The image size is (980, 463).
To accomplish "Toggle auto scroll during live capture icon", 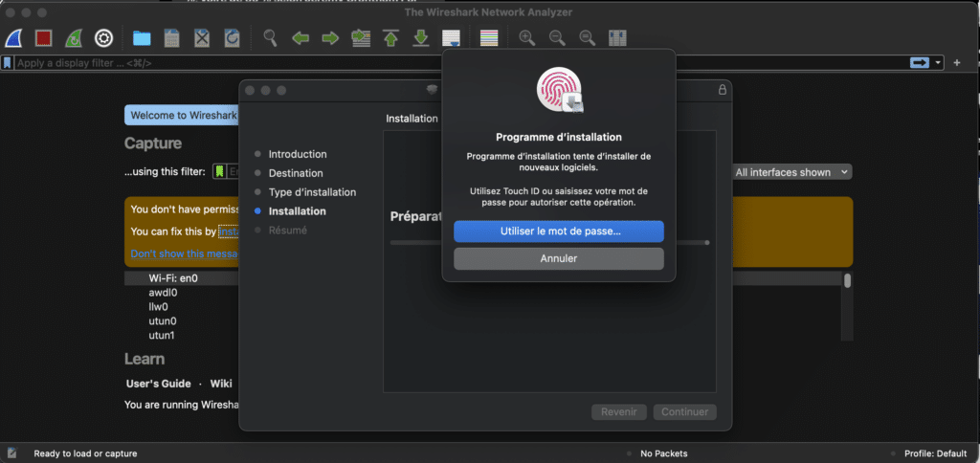I will click(452, 38).
